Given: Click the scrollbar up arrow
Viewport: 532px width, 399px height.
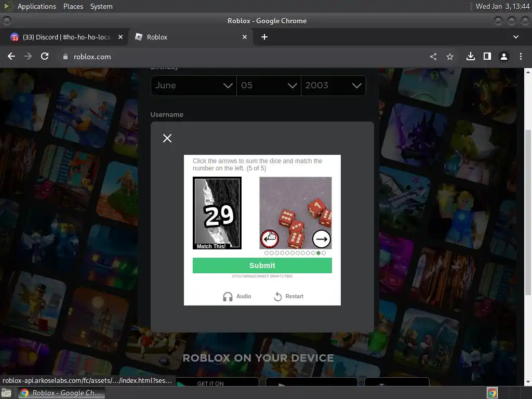Looking at the screenshot, I should [x=528, y=72].
